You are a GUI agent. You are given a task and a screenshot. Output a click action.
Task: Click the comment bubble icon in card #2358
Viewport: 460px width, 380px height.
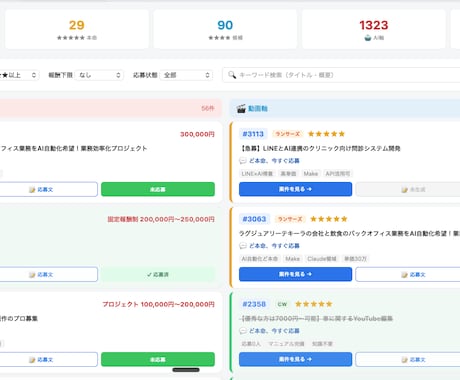[x=243, y=331]
